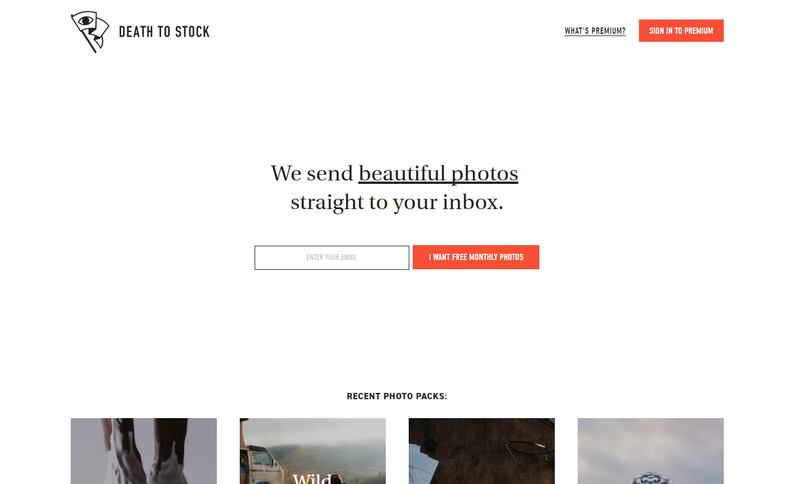
Task: Open the photo pack showing paint-covered legs
Action: (144, 451)
